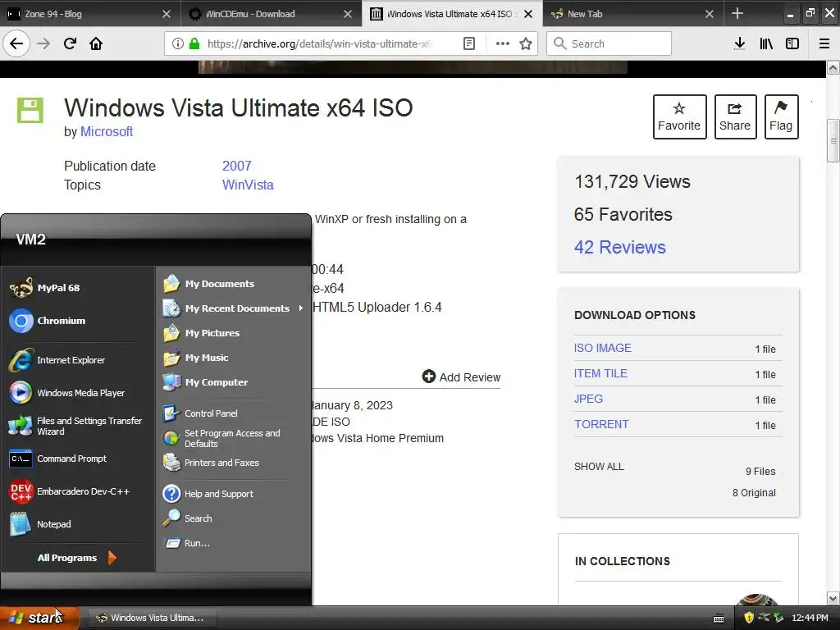Click the address bar URL
This screenshot has height=630, width=840.
[319, 43]
